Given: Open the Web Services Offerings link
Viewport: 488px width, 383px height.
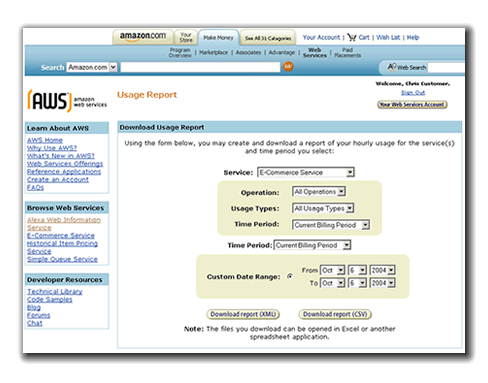Looking at the screenshot, I should 65,164.
